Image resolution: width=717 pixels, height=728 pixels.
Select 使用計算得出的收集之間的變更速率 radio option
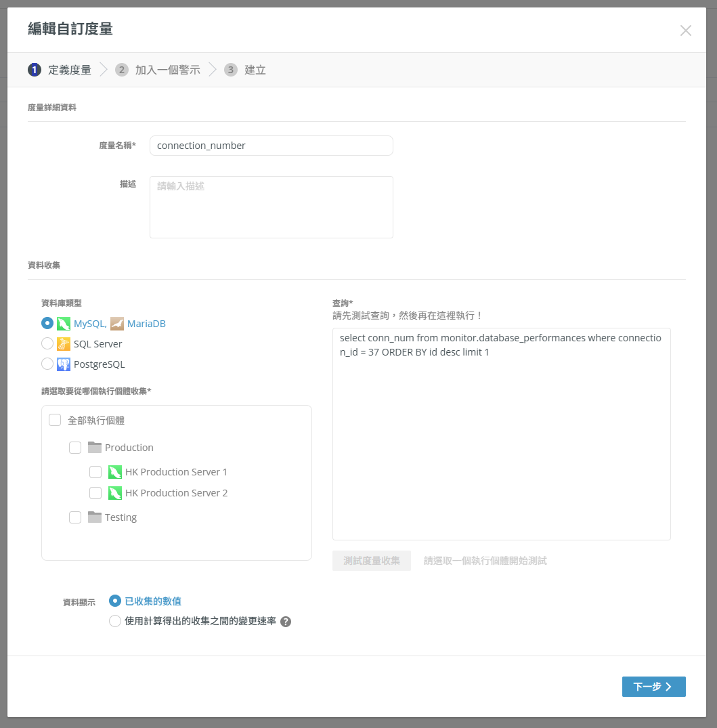point(115,621)
